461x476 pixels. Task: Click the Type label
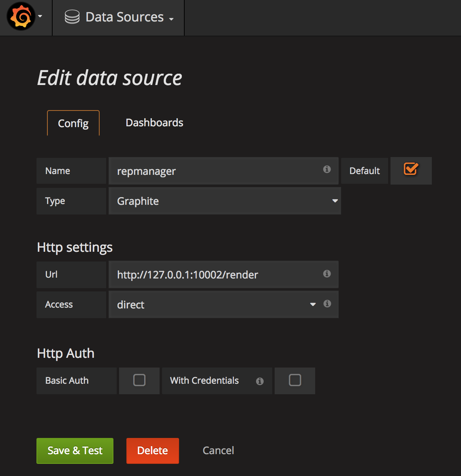click(x=55, y=201)
